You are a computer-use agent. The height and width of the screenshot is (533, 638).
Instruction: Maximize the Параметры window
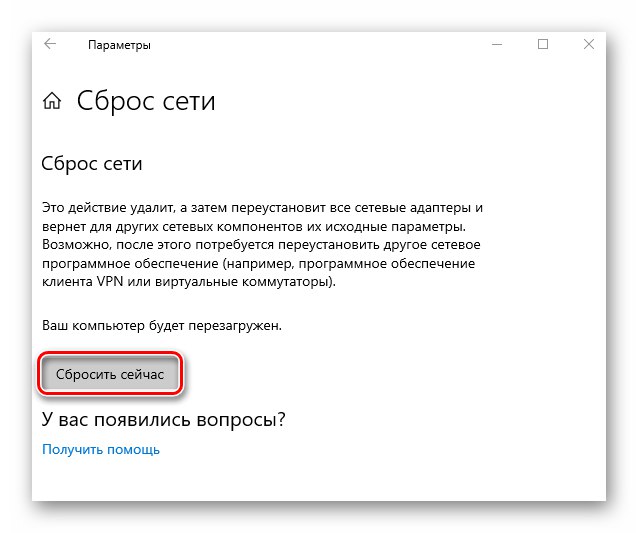pos(543,44)
